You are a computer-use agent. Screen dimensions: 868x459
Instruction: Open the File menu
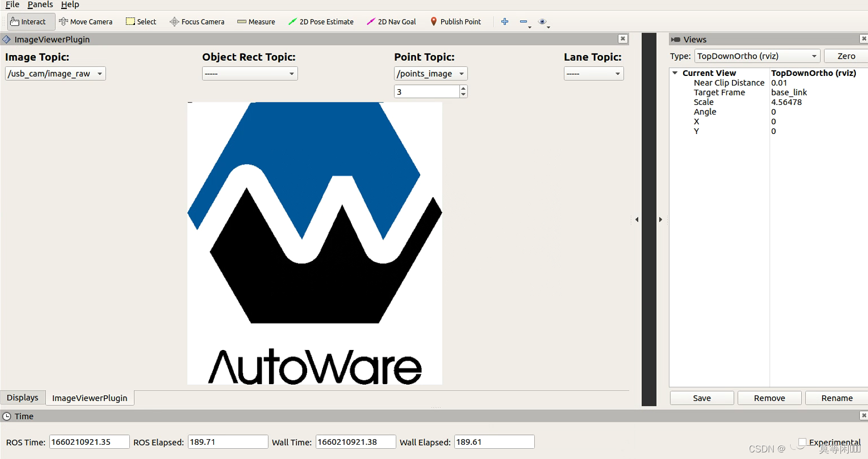pos(12,5)
